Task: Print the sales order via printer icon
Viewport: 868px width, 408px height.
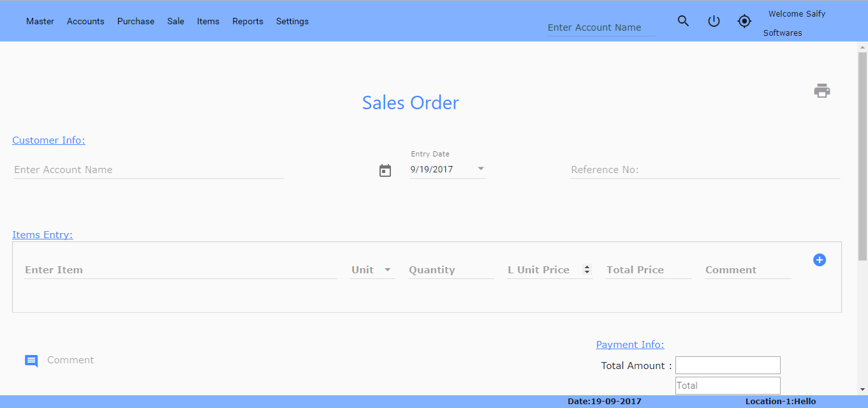Action: coord(822,91)
